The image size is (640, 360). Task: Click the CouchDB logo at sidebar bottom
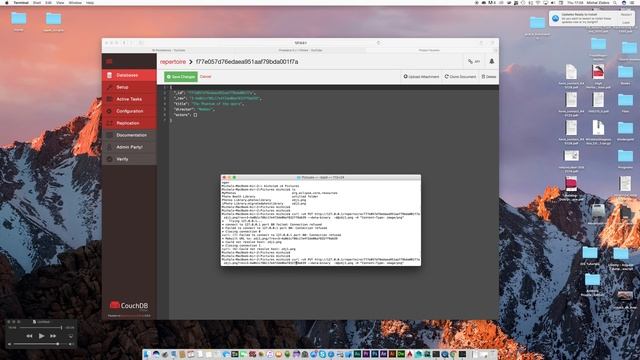click(x=129, y=305)
